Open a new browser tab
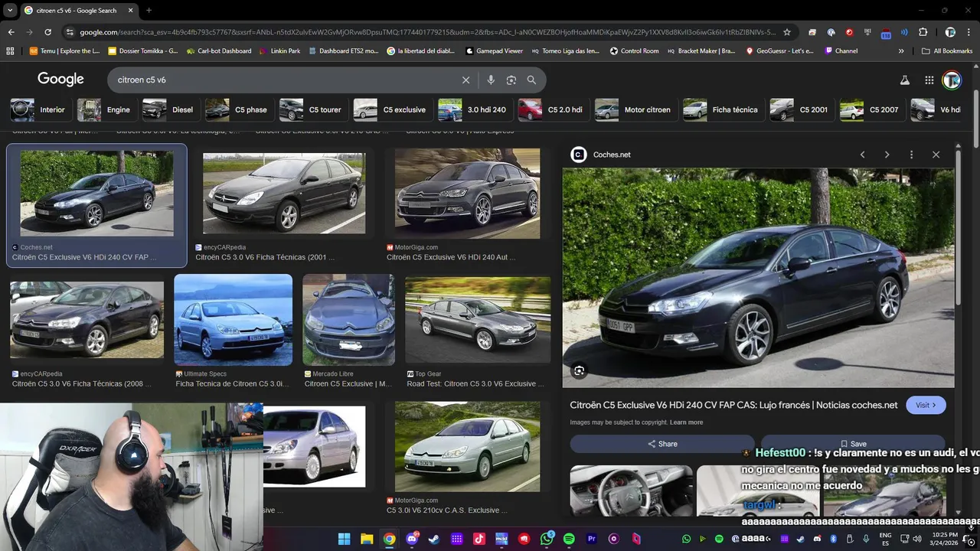 149,11
